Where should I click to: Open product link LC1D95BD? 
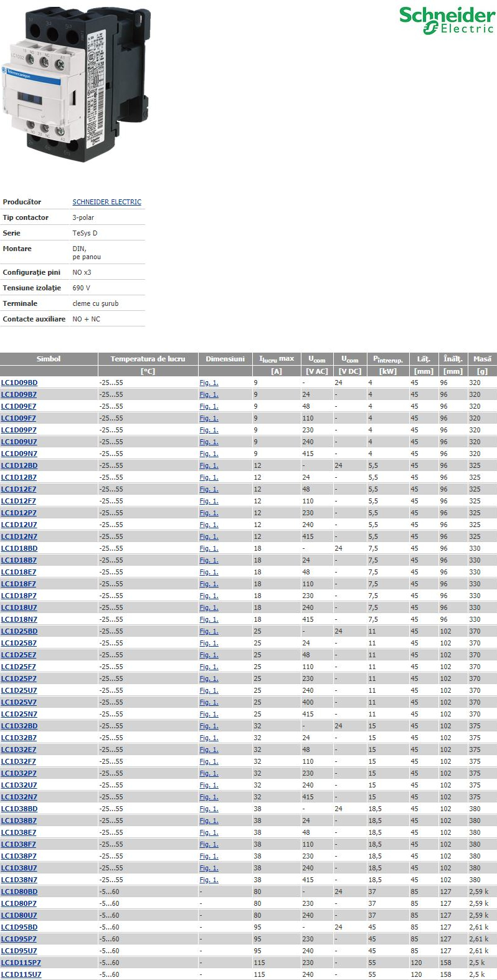19,927
